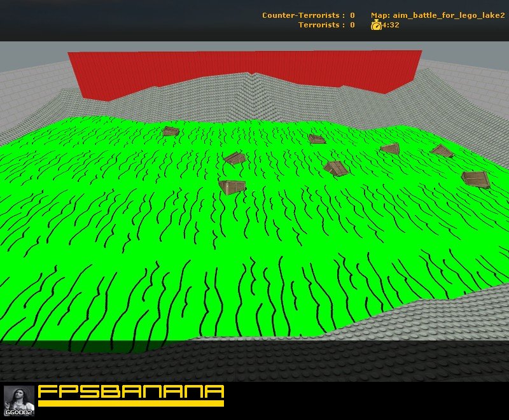Click the largest crate on the right edge
The height and width of the screenshot is (420, 509).
[x=476, y=179]
